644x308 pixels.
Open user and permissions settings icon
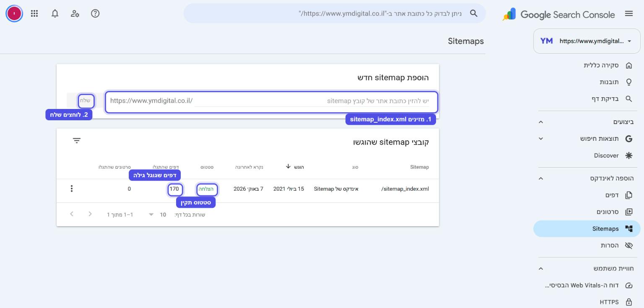pyautogui.click(x=75, y=13)
